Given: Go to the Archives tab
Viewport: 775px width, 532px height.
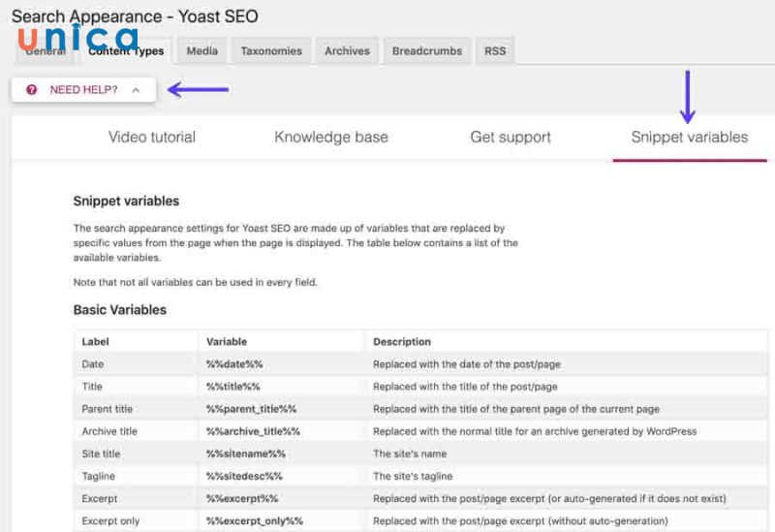Looking at the screenshot, I should pos(347,51).
